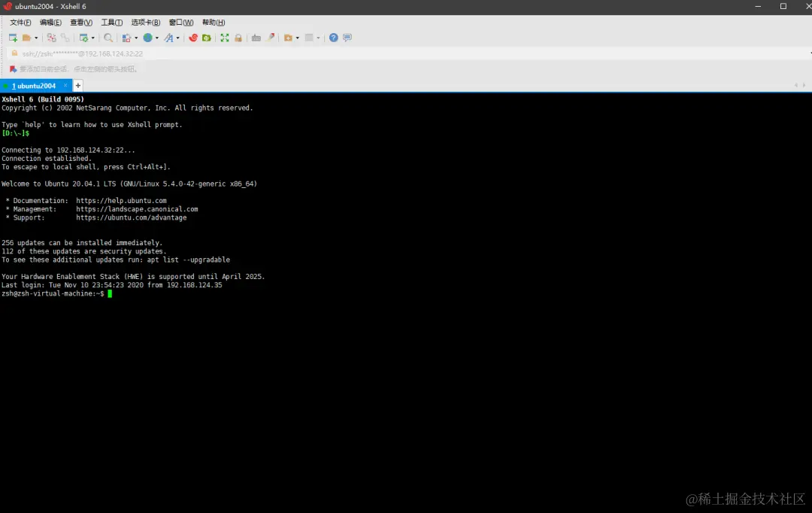Expand the color scheme dropdown arrow
812x513 pixels.
[136, 38]
